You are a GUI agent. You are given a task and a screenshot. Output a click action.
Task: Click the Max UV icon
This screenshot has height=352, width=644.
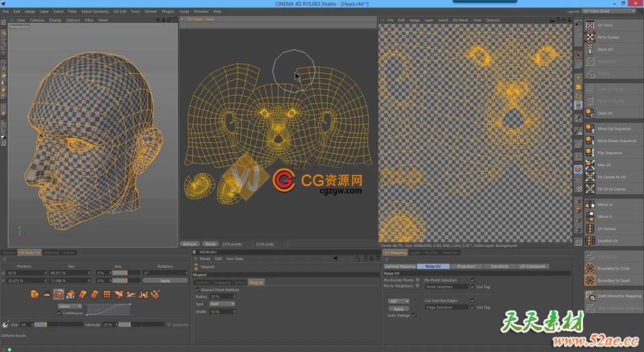pyautogui.click(x=590, y=165)
